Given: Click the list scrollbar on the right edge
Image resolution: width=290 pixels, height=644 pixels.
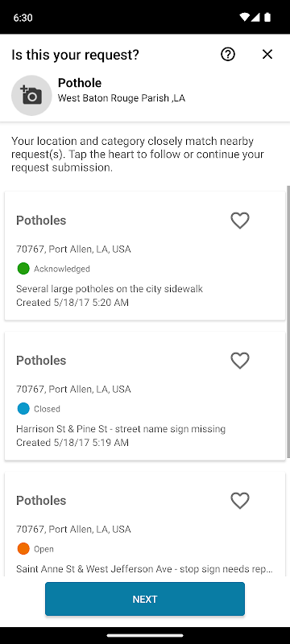Looking at the screenshot, I should (288, 320).
